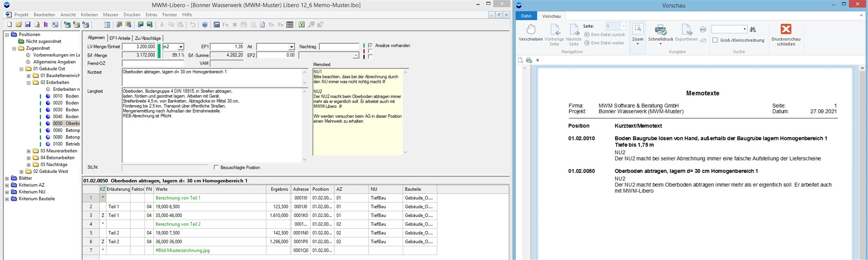Click binoculars search icon in Vorschau

tap(753, 29)
